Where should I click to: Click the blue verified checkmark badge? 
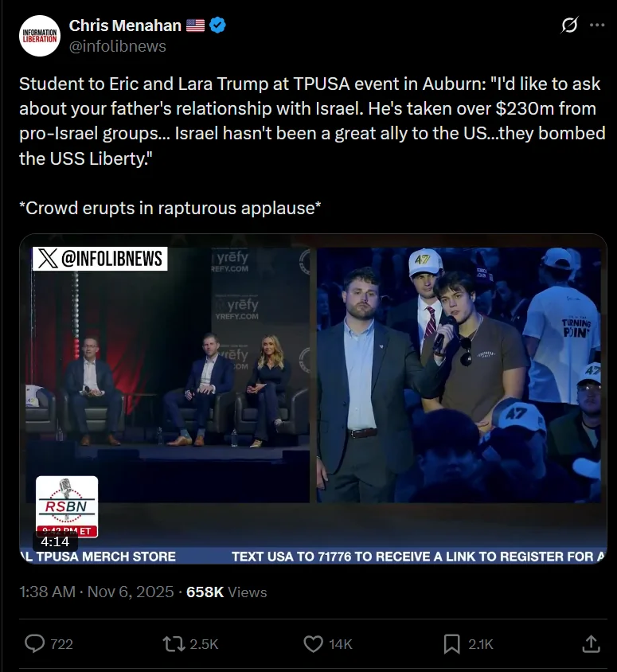(x=217, y=25)
